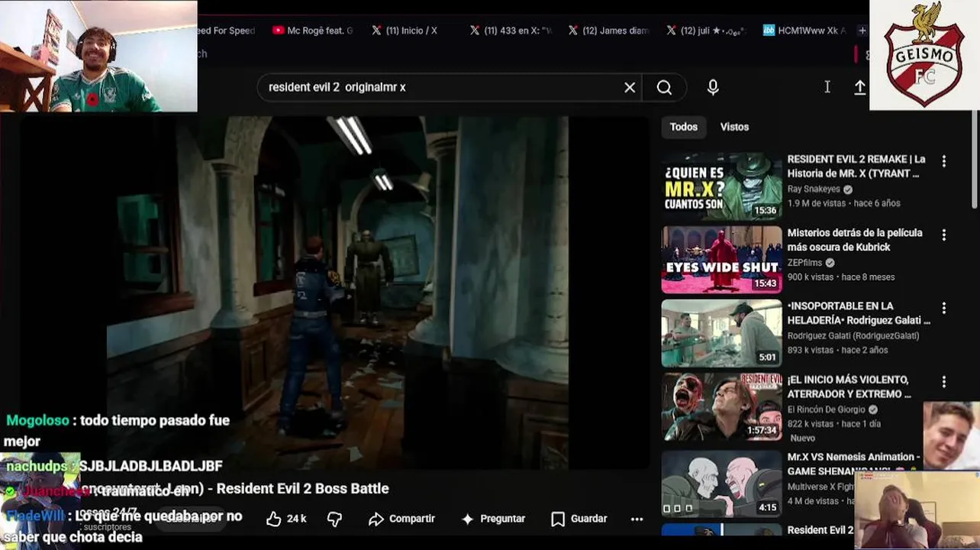Viewport: 980px width, 550px height.
Task: Open a new browser tab with plus
Action: tap(862, 31)
